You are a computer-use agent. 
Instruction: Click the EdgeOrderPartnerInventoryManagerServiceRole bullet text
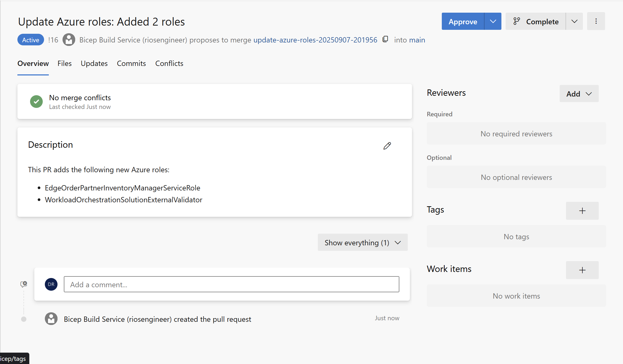coord(122,188)
